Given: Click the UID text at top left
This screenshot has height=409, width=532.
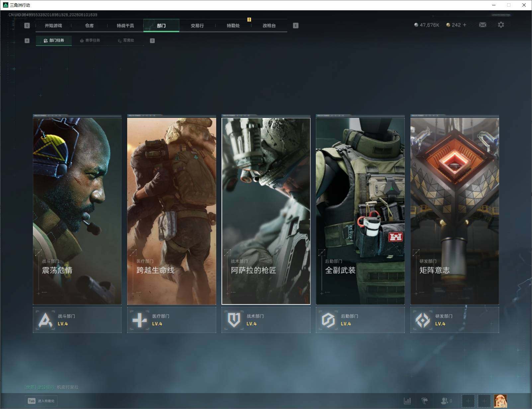Looking at the screenshot, I should pos(53,15).
